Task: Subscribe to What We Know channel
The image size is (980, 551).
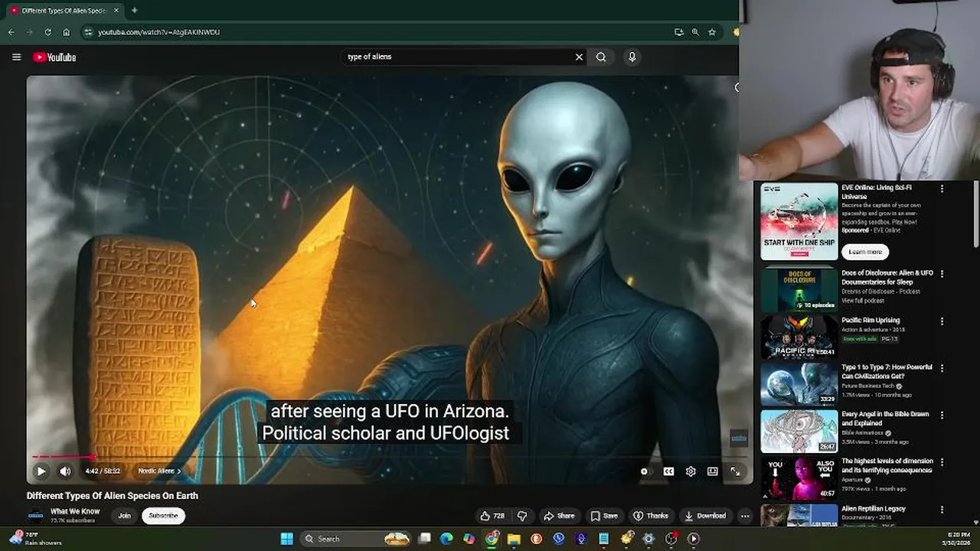Action: [x=163, y=516]
